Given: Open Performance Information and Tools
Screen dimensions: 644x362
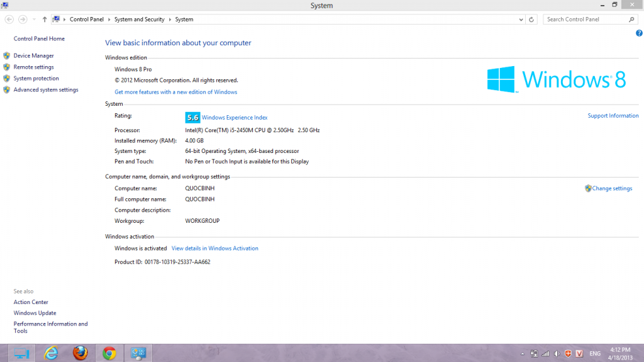Looking at the screenshot, I should pyautogui.click(x=50, y=327).
